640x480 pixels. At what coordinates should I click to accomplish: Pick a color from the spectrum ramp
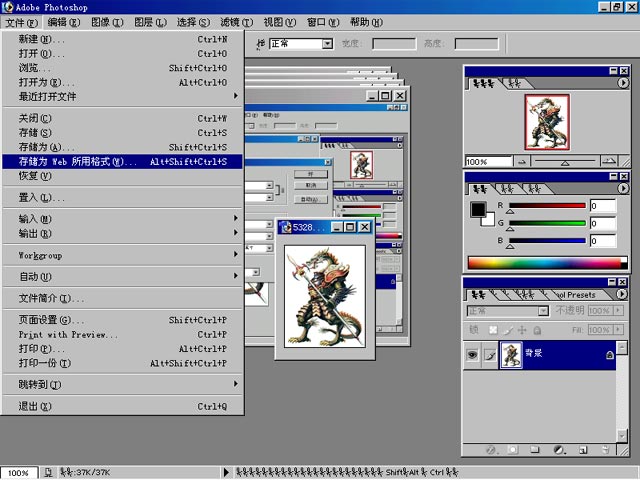547,262
